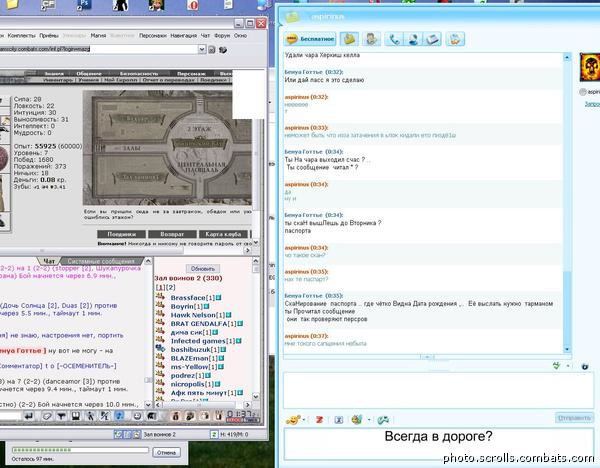Open the Окно menu
This screenshot has width=600, height=468.
(240, 36)
